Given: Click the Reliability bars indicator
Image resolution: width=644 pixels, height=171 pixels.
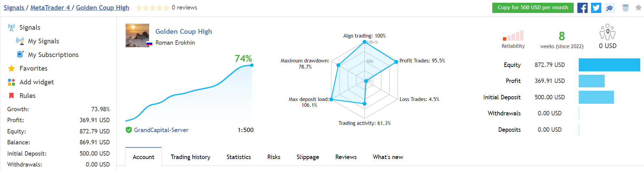Looking at the screenshot, I should [513, 36].
